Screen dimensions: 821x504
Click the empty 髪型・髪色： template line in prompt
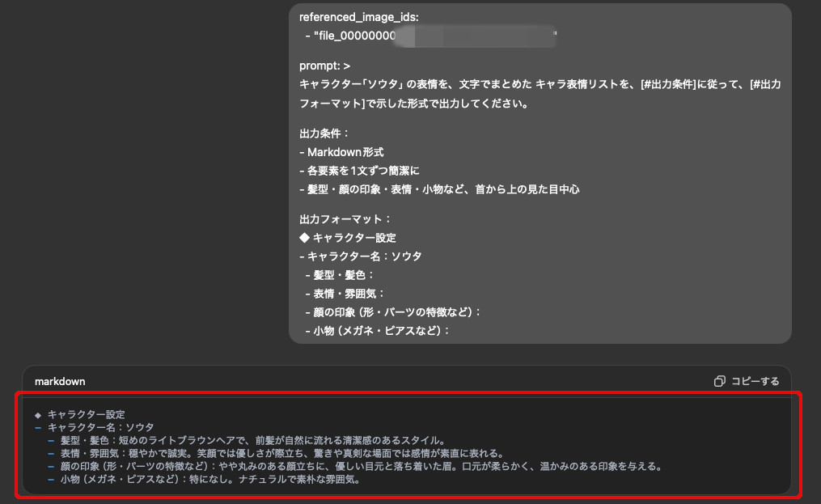339,274
